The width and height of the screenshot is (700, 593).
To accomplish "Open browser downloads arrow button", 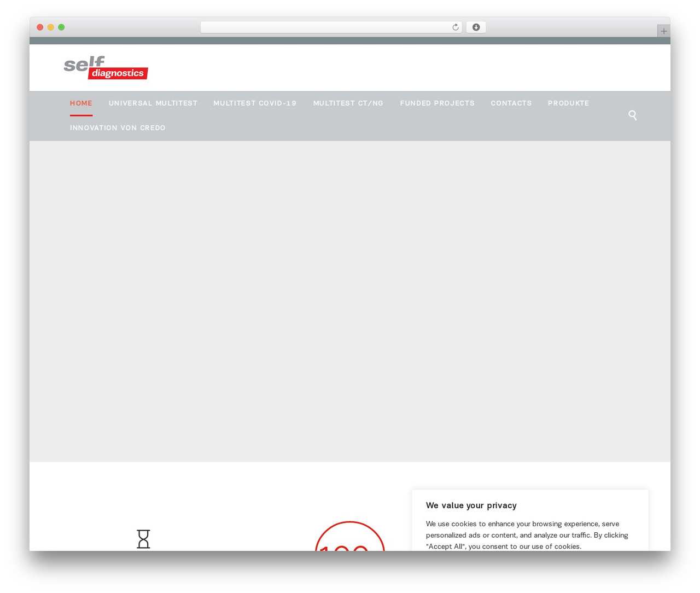I will 476,27.
